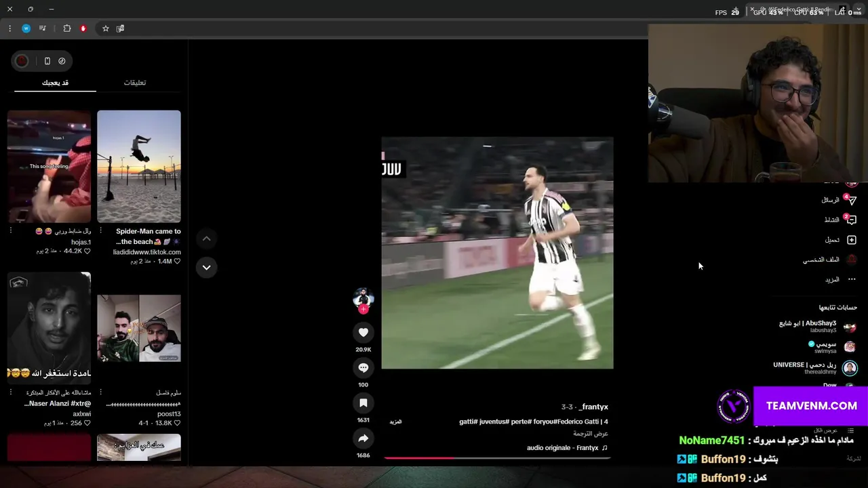This screenshot has width=868, height=488.
Task: Bookmark the video with the save icon
Action: [363, 403]
